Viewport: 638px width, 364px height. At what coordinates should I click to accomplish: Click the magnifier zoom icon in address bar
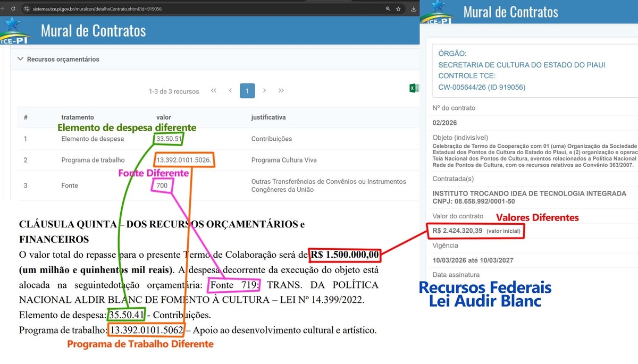point(388,9)
